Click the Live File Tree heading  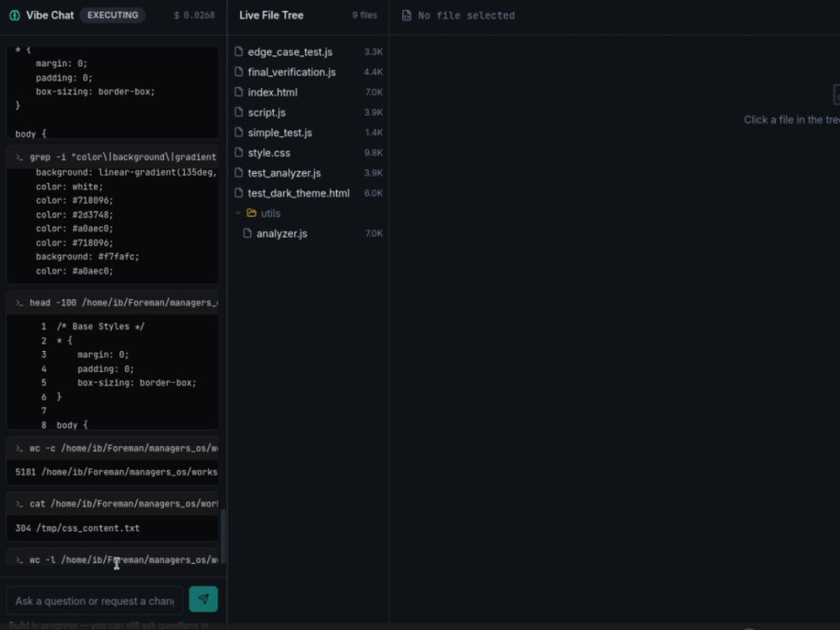tap(271, 15)
